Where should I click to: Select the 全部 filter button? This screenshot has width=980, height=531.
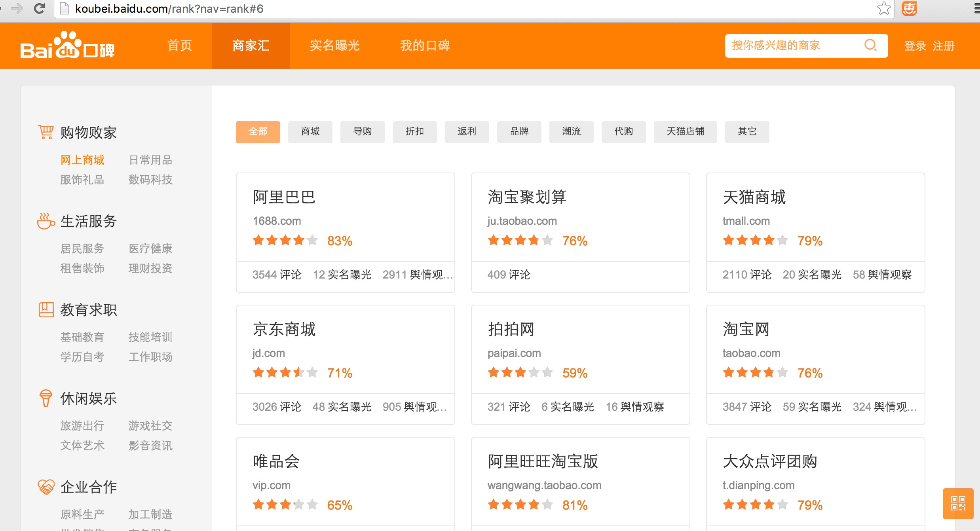click(x=258, y=132)
